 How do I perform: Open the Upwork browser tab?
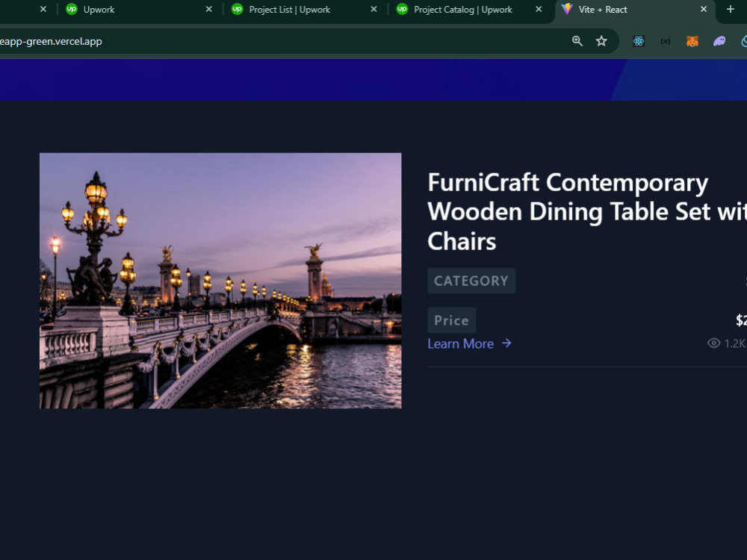click(x=138, y=10)
